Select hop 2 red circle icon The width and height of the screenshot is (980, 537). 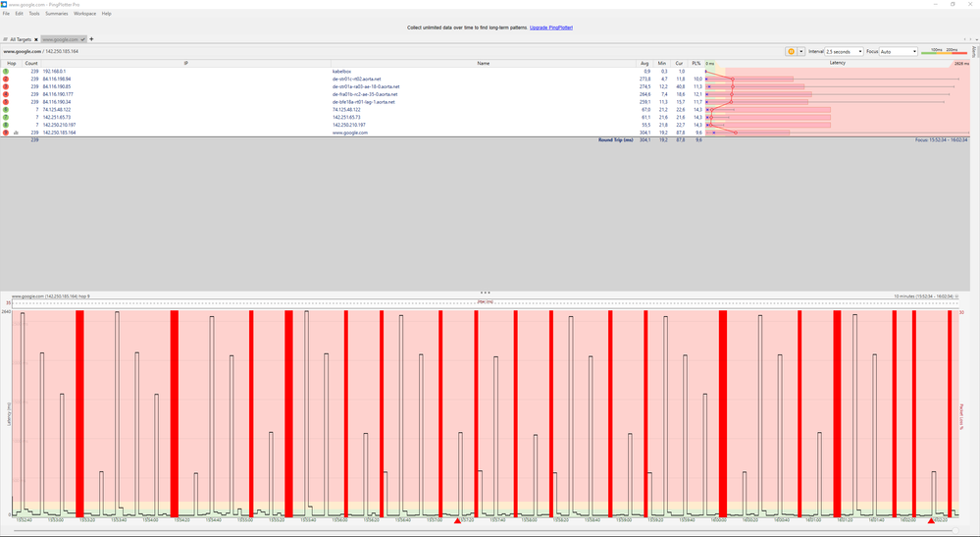pos(6,80)
